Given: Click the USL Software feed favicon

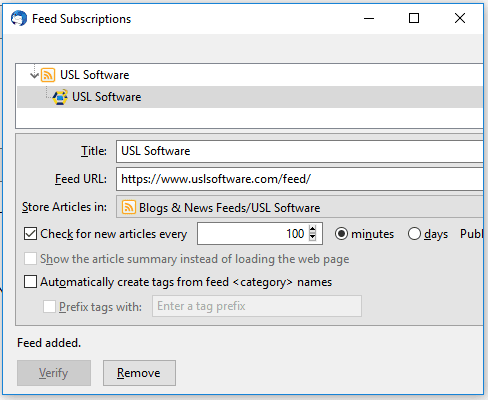Looking at the screenshot, I should 60,97.
